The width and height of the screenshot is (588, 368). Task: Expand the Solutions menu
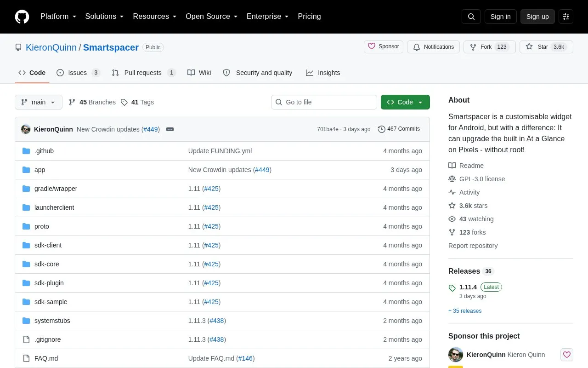[105, 17]
